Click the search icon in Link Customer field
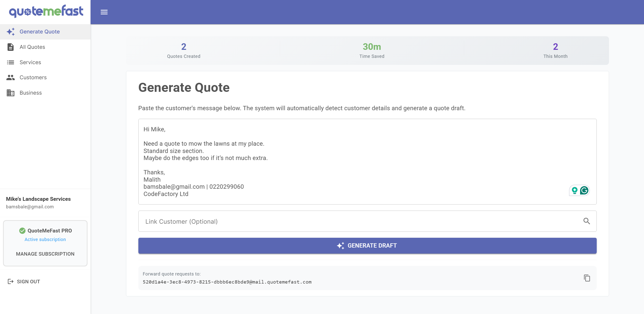 coord(587,221)
